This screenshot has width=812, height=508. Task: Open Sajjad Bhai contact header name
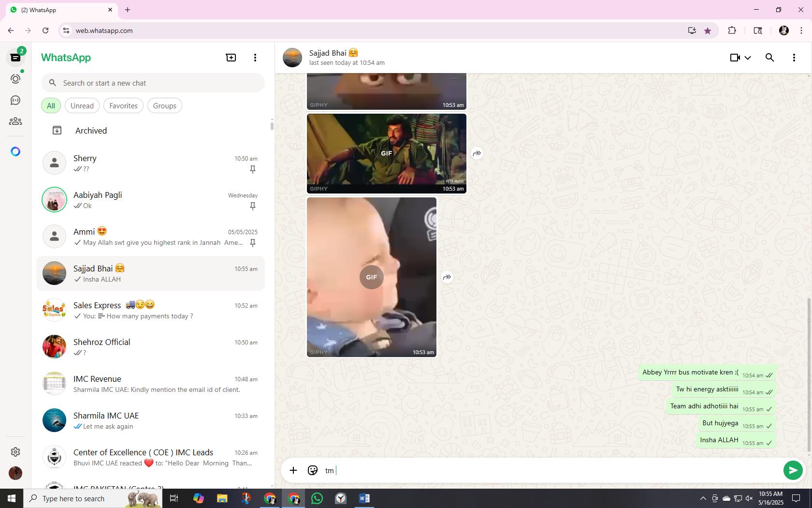tap(333, 53)
